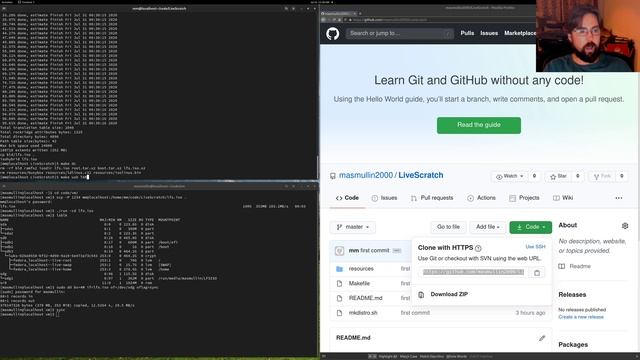
Task: Edit README.md with the pencil icon
Action: 542,338
